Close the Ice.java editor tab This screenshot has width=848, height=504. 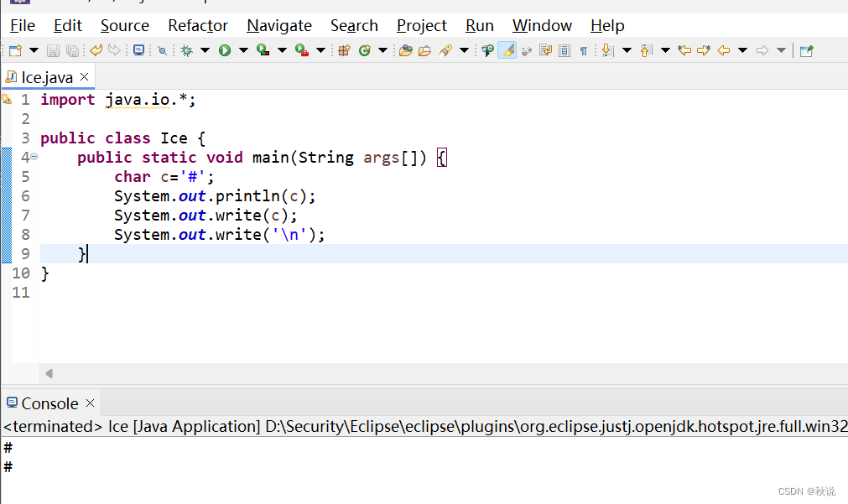tap(85, 77)
